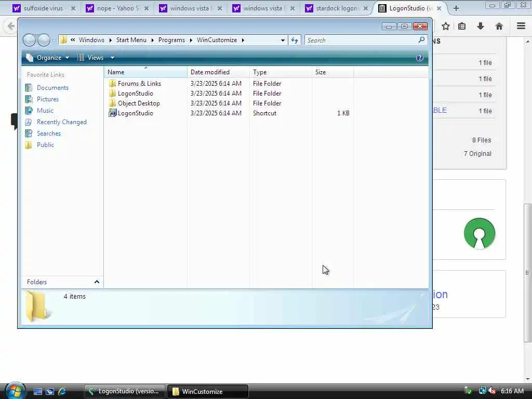Click the network tray icon
Viewport: 532px width, 399px height.
click(x=482, y=391)
